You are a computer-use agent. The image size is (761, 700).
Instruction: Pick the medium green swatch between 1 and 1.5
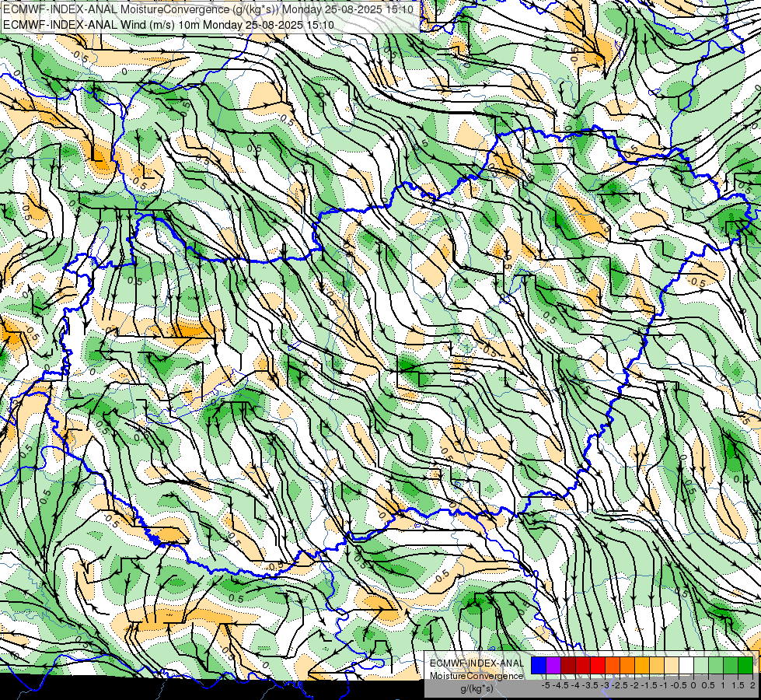[731, 665]
